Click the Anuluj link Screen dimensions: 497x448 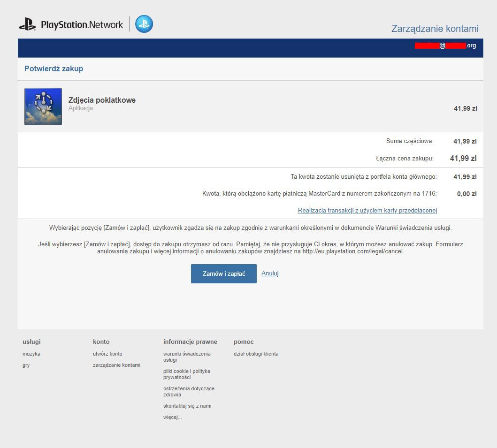(x=270, y=273)
